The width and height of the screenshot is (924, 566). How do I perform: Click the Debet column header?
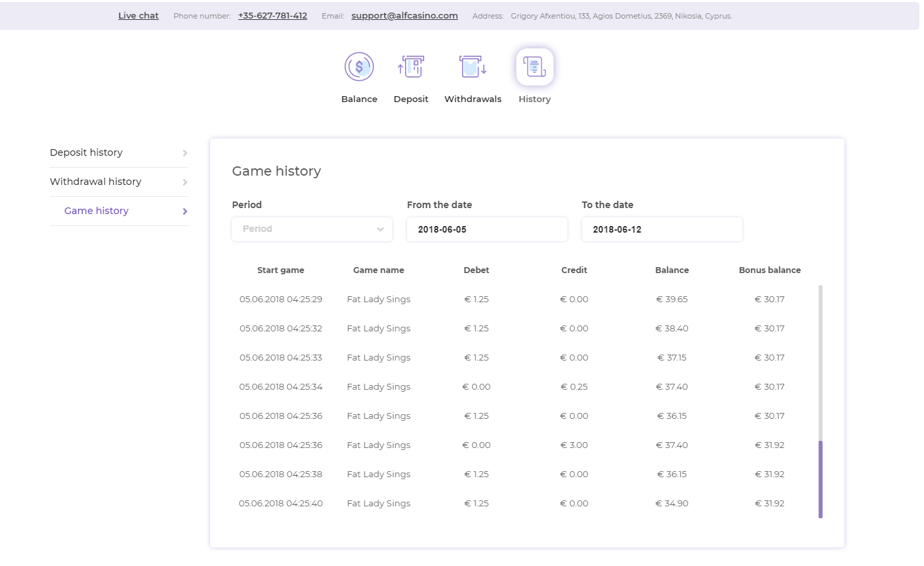point(477,270)
